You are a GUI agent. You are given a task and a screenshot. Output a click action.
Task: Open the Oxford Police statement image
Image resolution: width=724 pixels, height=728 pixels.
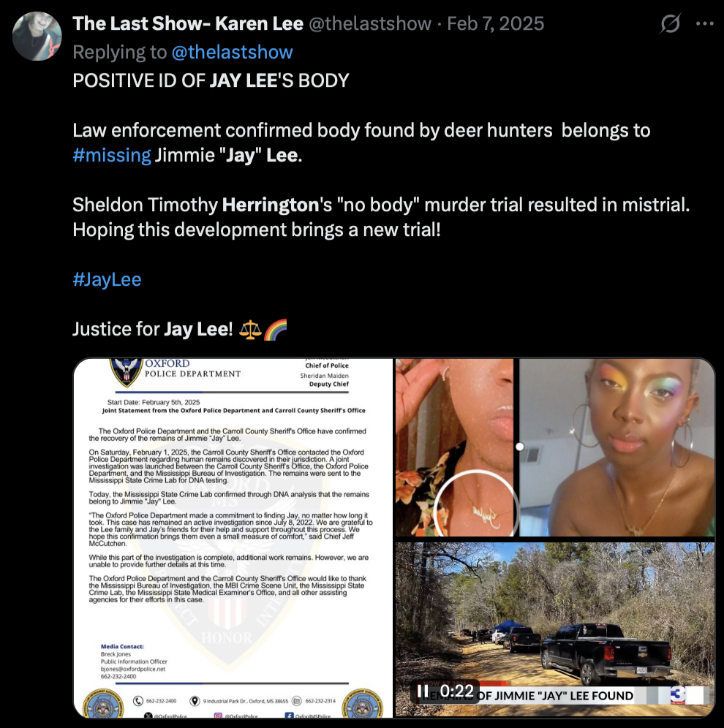click(x=233, y=538)
